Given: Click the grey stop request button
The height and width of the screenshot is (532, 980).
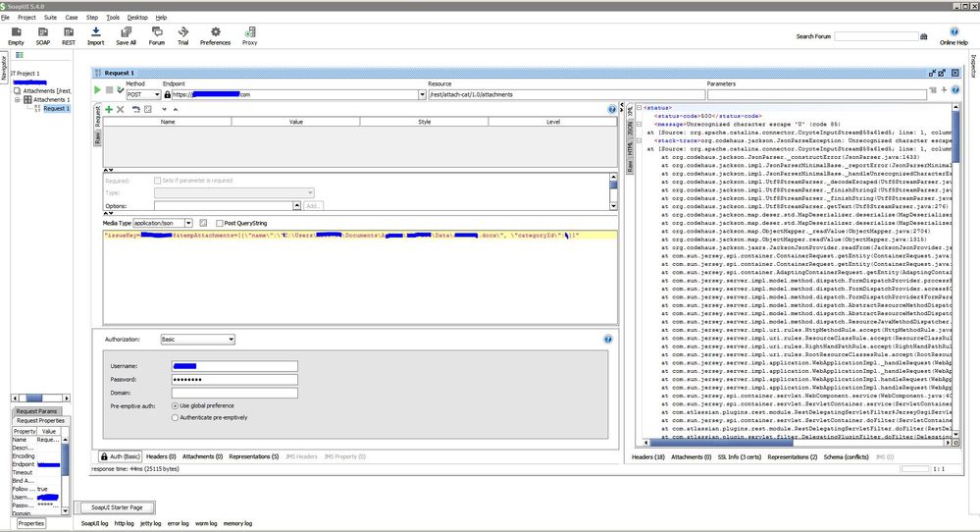Looking at the screenshot, I should click(x=109, y=90).
